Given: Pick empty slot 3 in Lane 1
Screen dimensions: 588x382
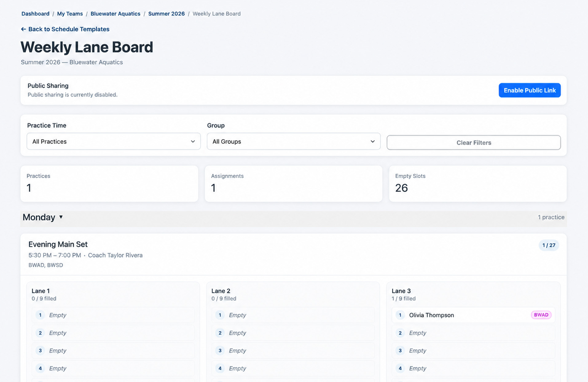Looking at the screenshot, I should coord(113,351).
